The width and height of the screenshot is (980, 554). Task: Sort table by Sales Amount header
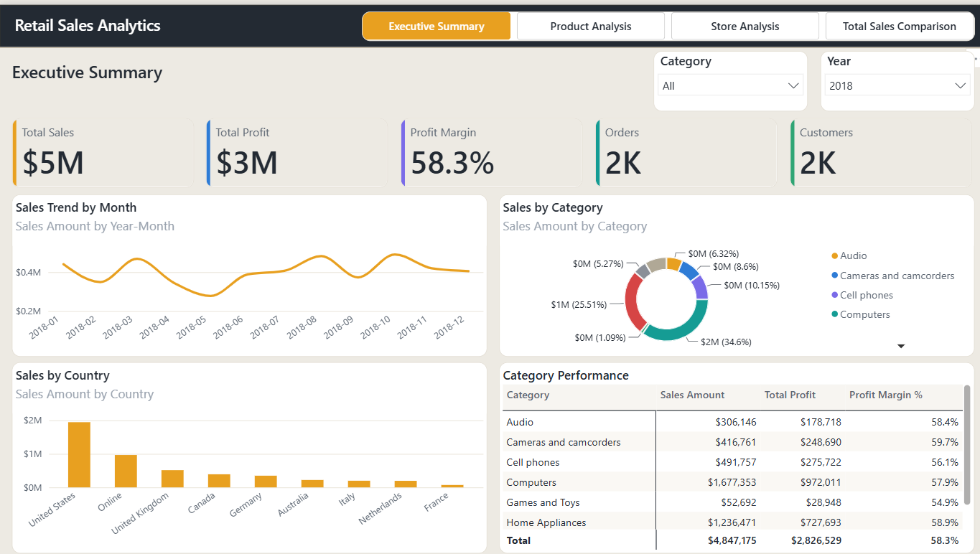point(692,395)
